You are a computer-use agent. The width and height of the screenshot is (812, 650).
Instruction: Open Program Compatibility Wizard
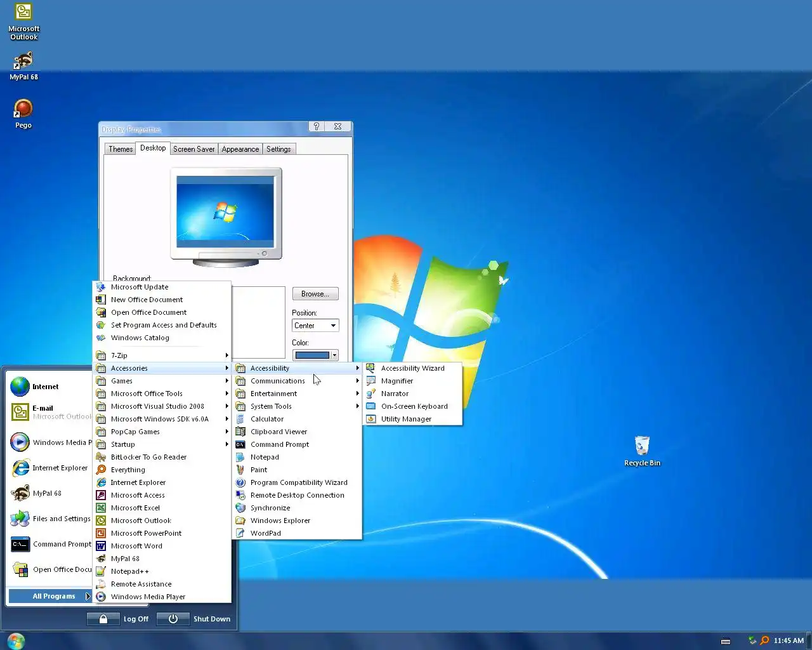297,482
